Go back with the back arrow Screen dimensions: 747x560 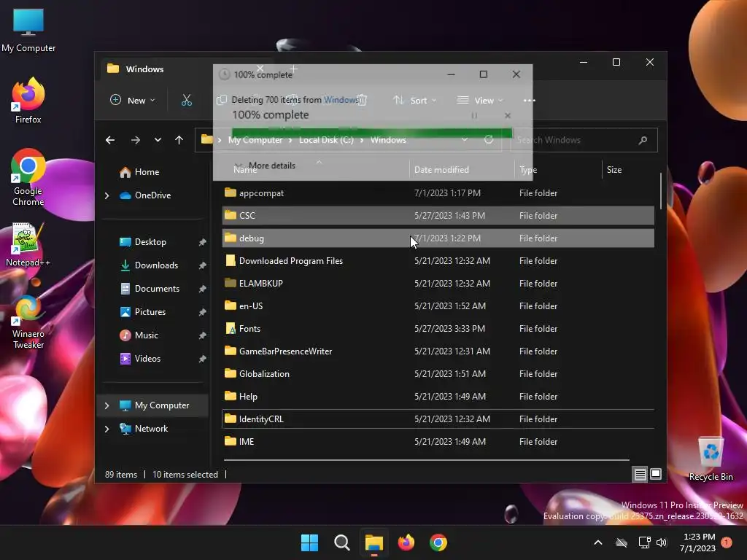(x=110, y=140)
